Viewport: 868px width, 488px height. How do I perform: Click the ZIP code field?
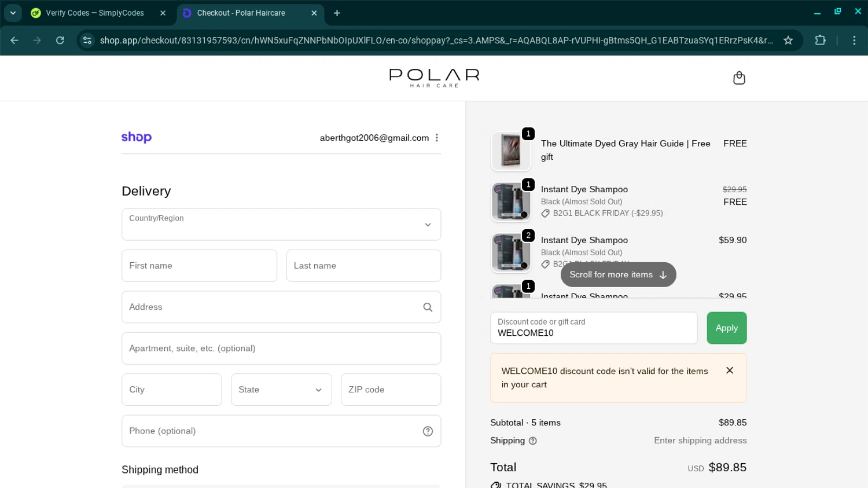[x=391, y=390]
